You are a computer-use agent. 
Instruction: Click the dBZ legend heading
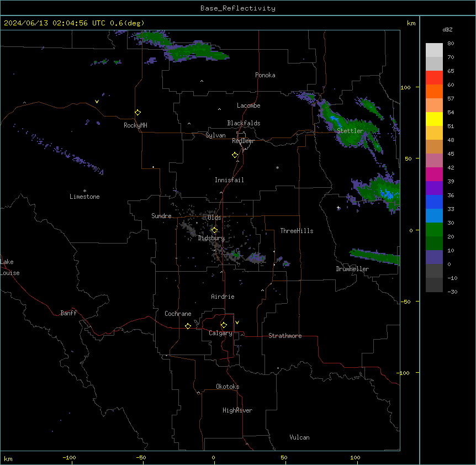(447, 29)
